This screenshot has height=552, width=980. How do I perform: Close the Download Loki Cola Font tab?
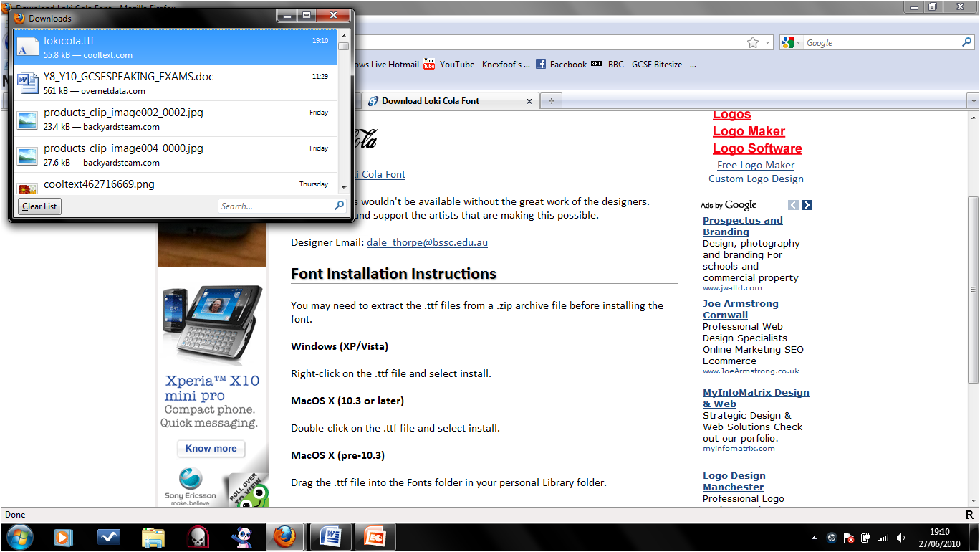click(529, 101)
